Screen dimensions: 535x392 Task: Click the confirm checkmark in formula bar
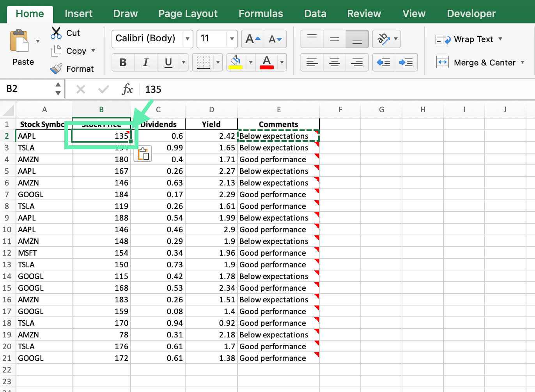104,90
